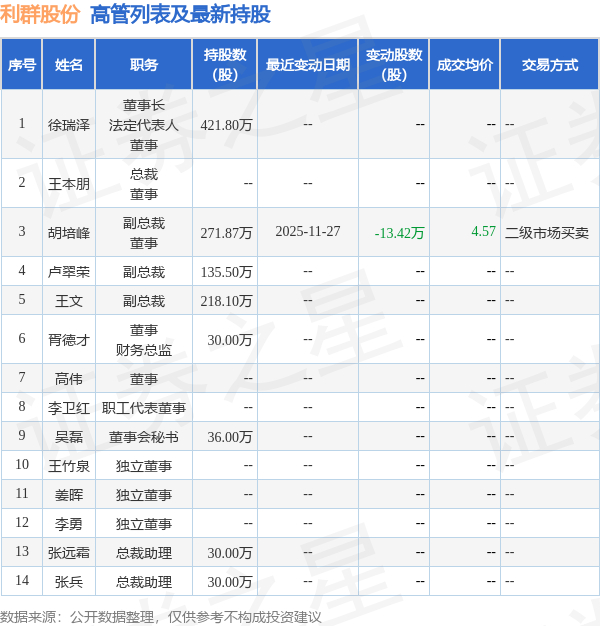Click 总裁助理 in 张远霜's row

coord(144,553)
